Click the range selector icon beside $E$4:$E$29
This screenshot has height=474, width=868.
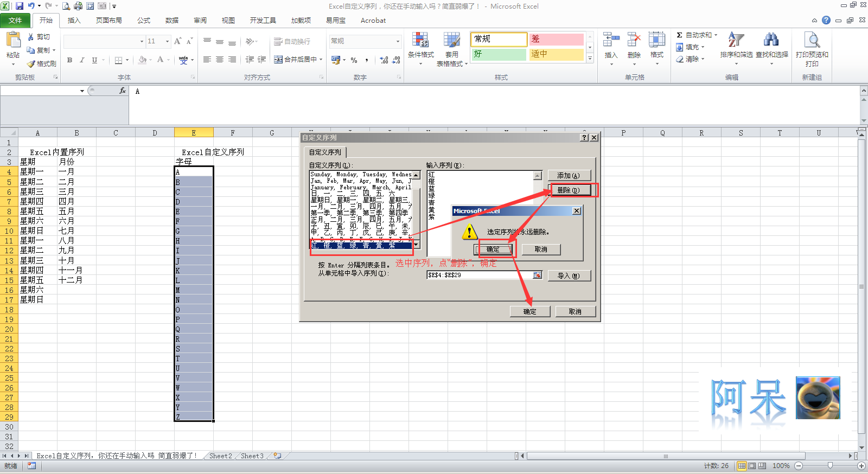(x=537, y=275)
